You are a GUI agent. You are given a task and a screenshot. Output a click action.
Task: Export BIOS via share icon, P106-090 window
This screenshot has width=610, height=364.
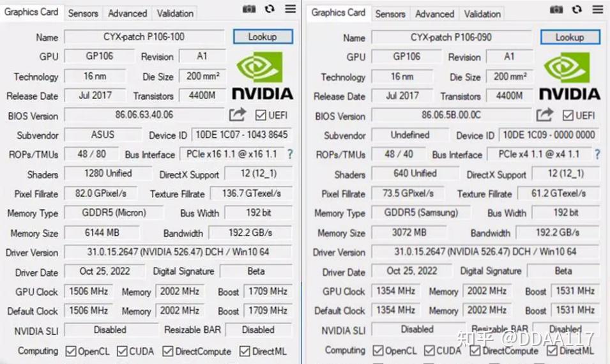tap(544, 115)
